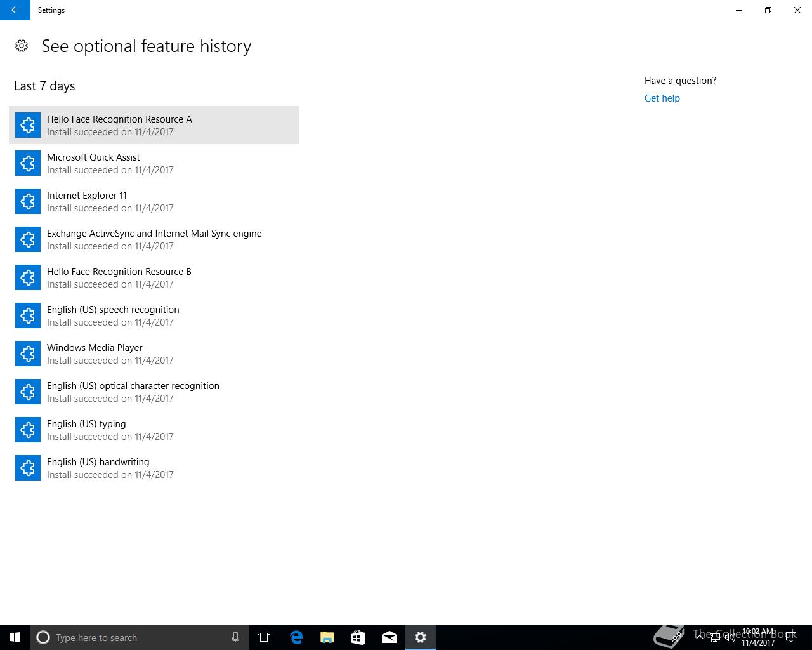Click the puzzle icon for Windows Media Player
The image size is (812, 650).
click(28, 354)
